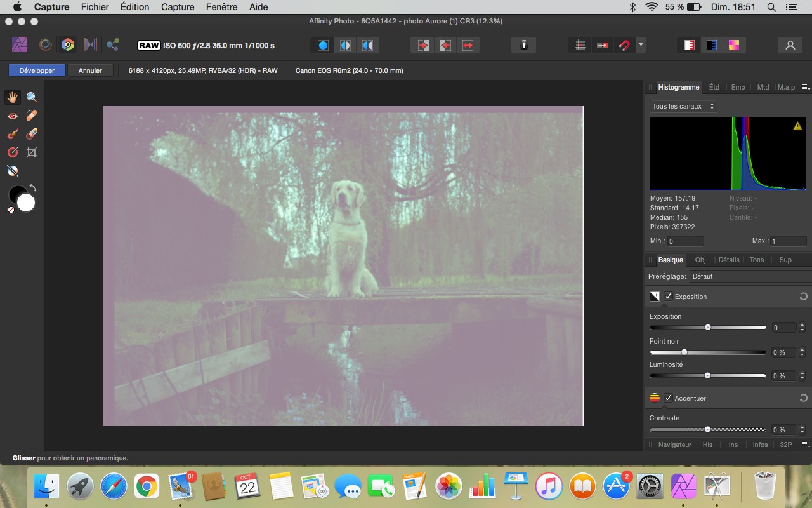
Task: Select the Zoom magnifier tool
Action: [32, 97]
